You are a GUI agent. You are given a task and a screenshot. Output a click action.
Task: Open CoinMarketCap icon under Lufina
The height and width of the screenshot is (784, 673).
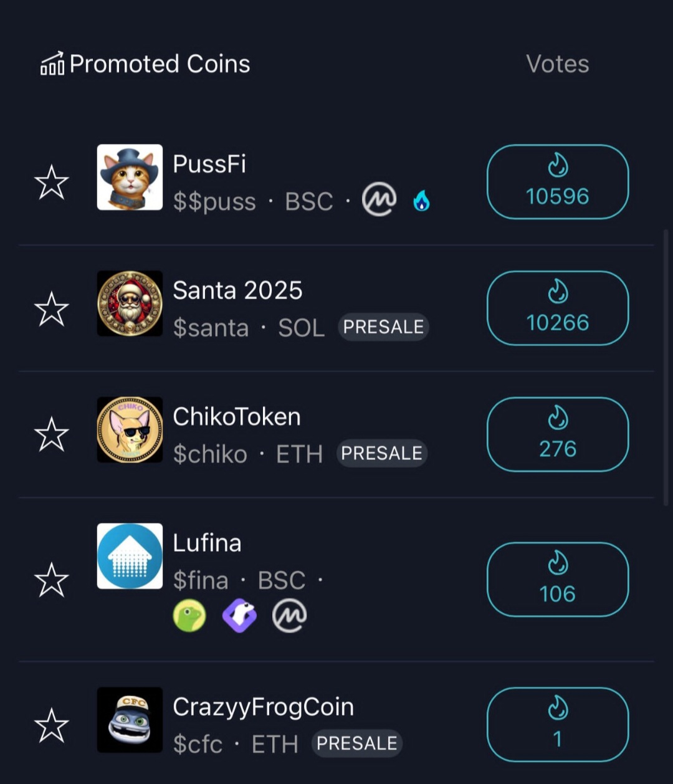pos(290,616)
